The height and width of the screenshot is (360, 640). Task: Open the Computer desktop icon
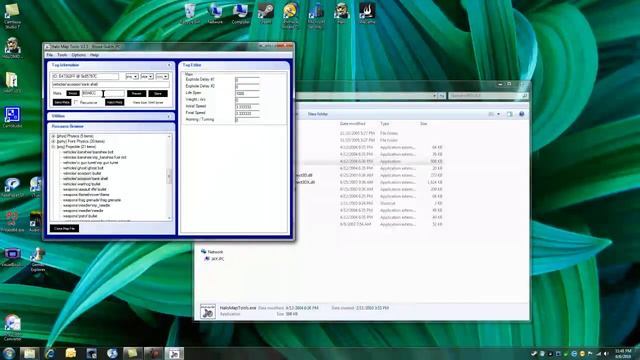tap(240, 13)
